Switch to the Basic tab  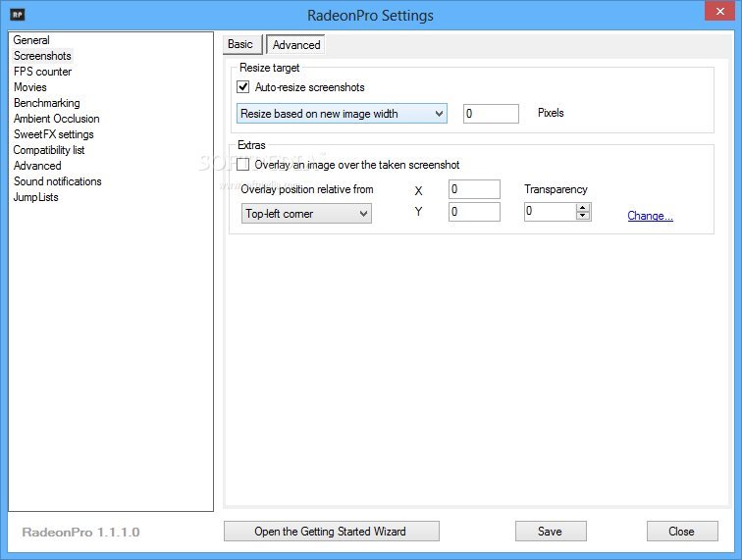241,44
